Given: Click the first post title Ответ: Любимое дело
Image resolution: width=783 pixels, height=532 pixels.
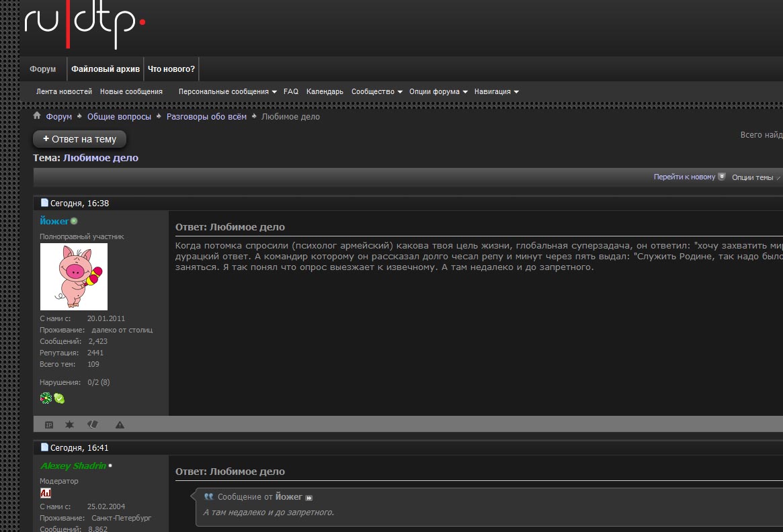Looking at the screenshot, I should point(231,227).
